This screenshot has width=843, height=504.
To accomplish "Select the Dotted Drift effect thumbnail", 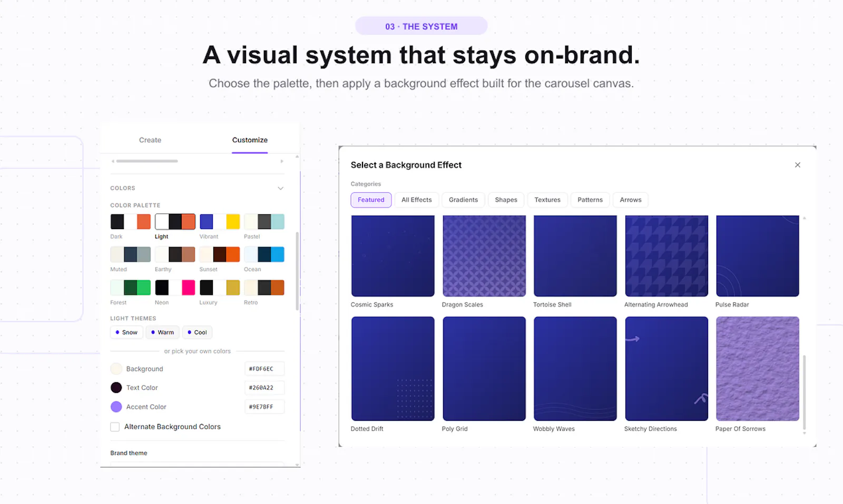I will [393, 369].
